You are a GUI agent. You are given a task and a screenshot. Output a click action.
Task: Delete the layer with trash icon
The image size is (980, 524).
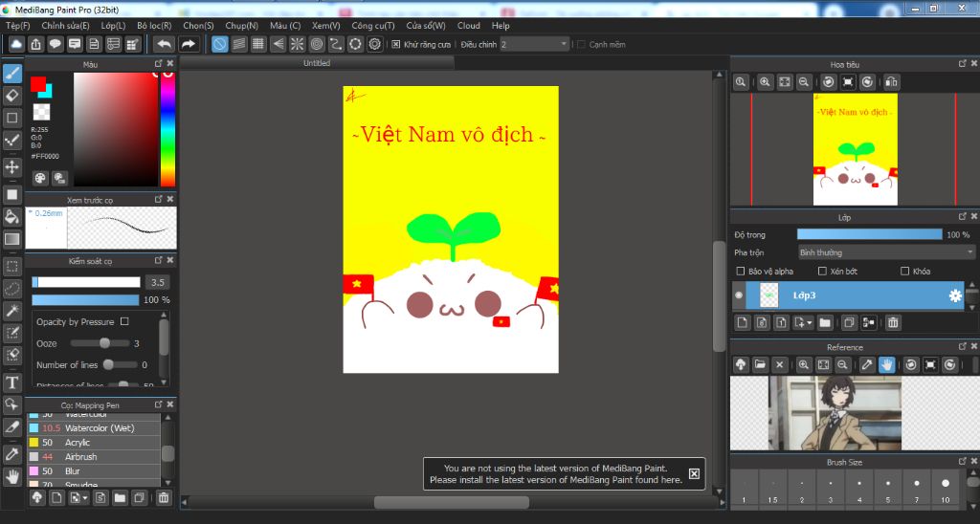(x=893, y=322)
